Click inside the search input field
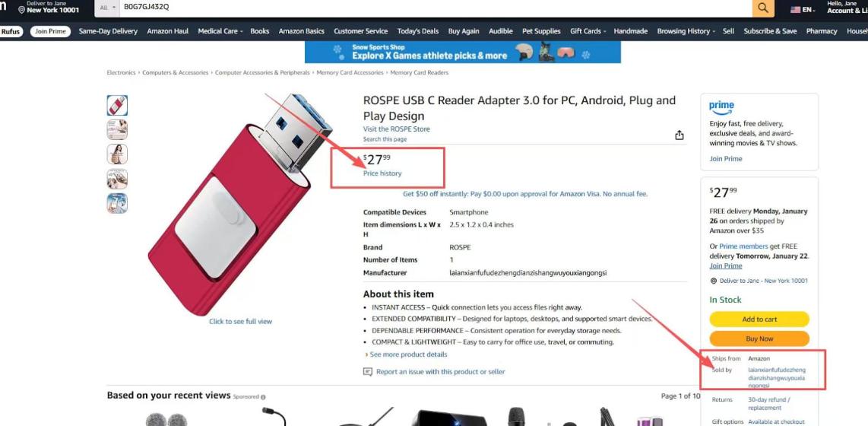This screenshot has width=868, height=426. [436, 8]
